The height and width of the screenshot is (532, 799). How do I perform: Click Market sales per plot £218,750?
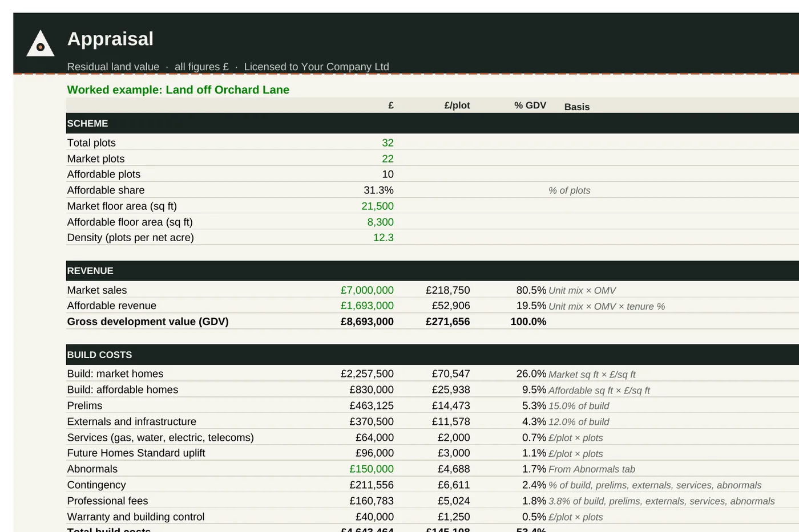point(447,290)
